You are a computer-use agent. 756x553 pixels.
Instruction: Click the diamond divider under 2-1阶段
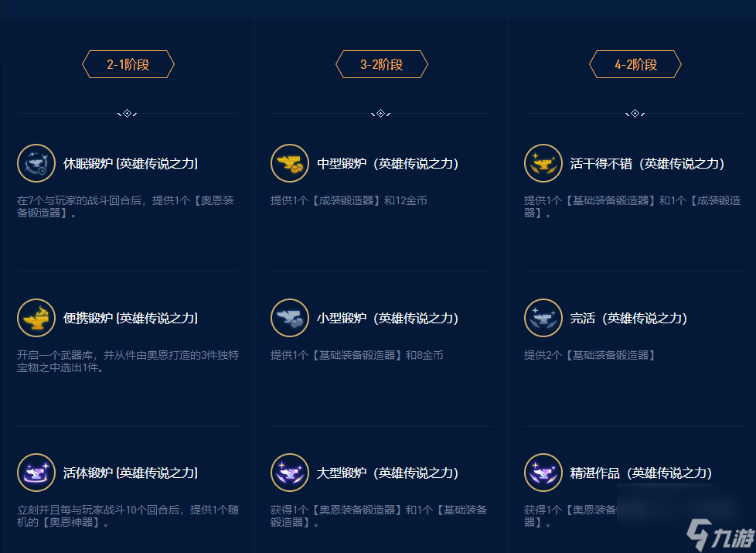pos(128,114)
